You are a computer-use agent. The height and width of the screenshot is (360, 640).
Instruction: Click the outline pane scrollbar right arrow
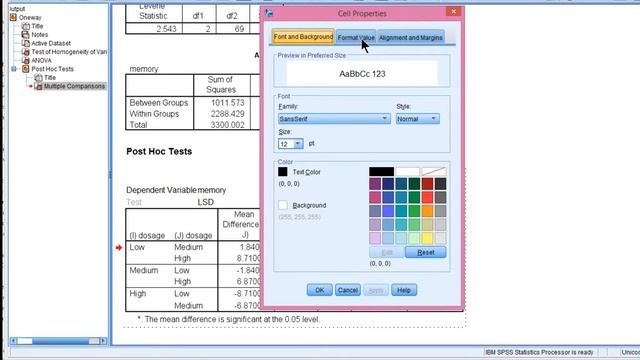coord(103,341)
